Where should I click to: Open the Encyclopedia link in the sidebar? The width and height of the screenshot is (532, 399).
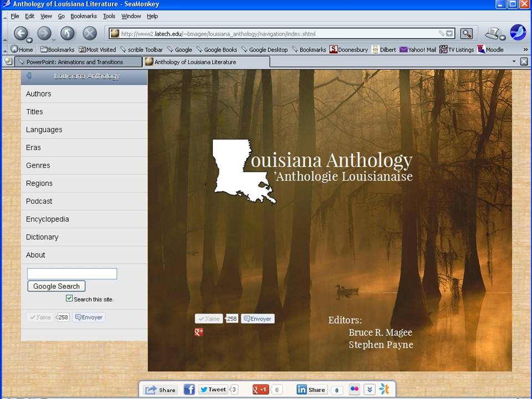[48, 219]
